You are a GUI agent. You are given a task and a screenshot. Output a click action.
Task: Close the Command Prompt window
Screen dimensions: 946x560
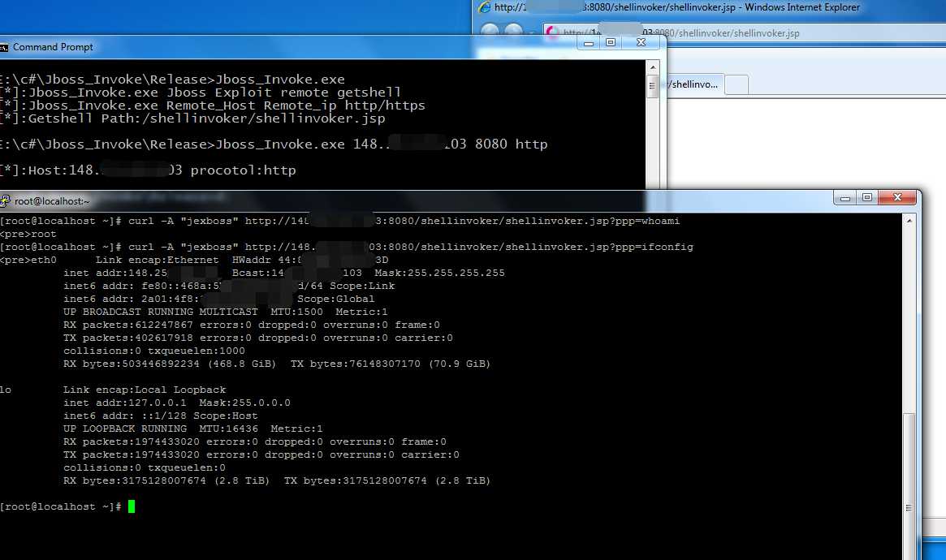641,43
